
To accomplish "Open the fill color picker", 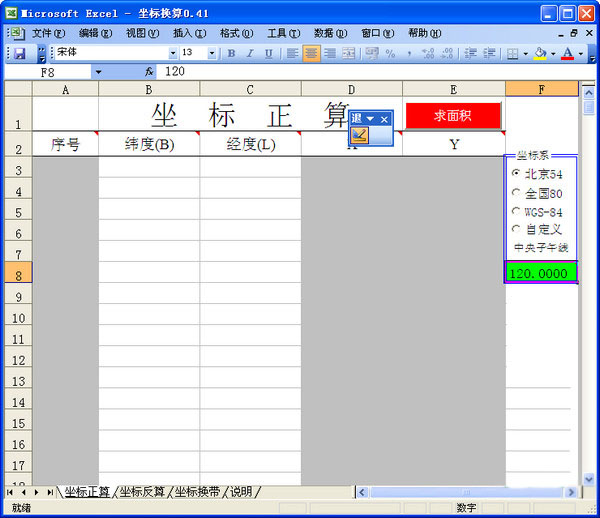I will [x=551, y=53].
